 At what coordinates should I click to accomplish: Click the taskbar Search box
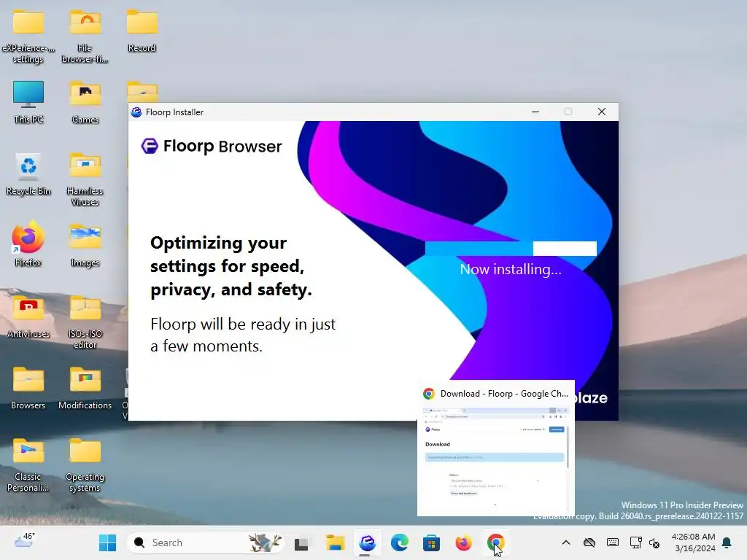[x=205, y=542]
